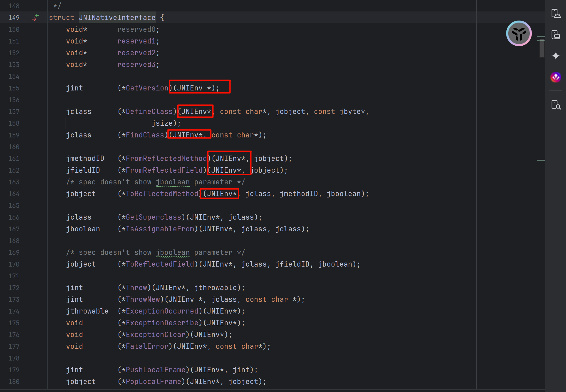Click the FindClass identifier on line 159

pyautogui.click(x=145, y=135)
